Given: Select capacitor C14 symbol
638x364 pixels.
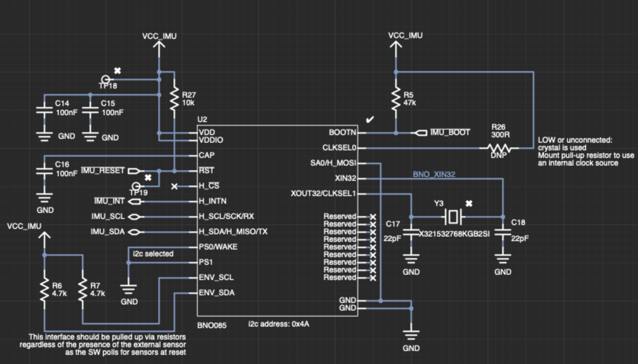Looking at the screenshot, I should coord(44,110).
